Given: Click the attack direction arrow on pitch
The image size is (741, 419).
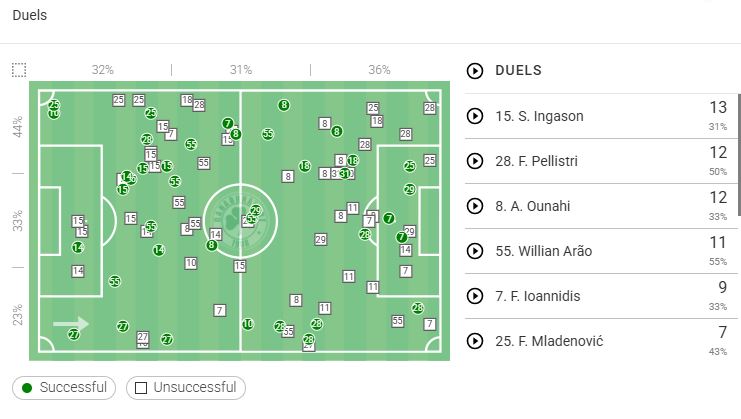Looking at the screenshot, I should coord(71,323).
